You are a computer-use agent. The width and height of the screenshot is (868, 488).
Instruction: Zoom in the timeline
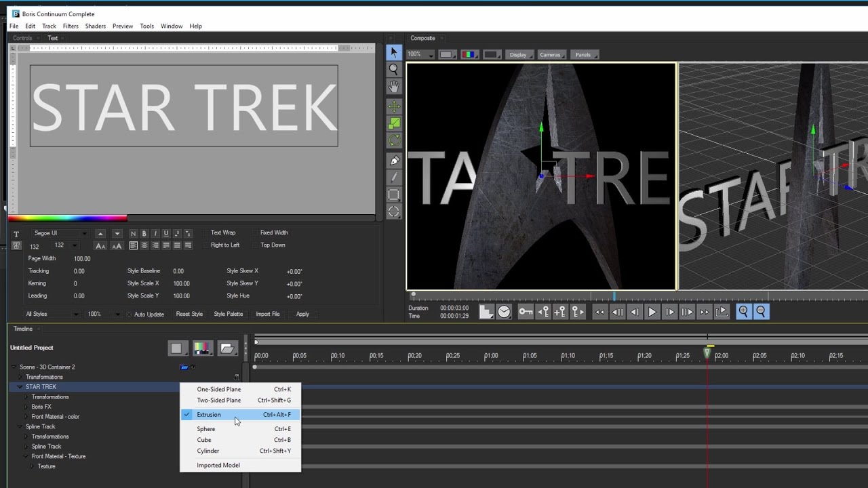tap(744, 312)
